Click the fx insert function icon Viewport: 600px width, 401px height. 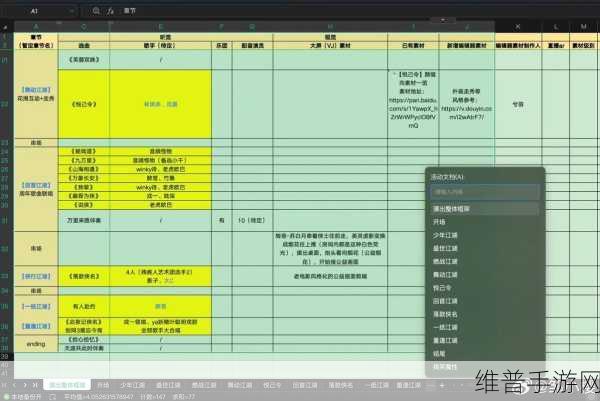point(110,11)
